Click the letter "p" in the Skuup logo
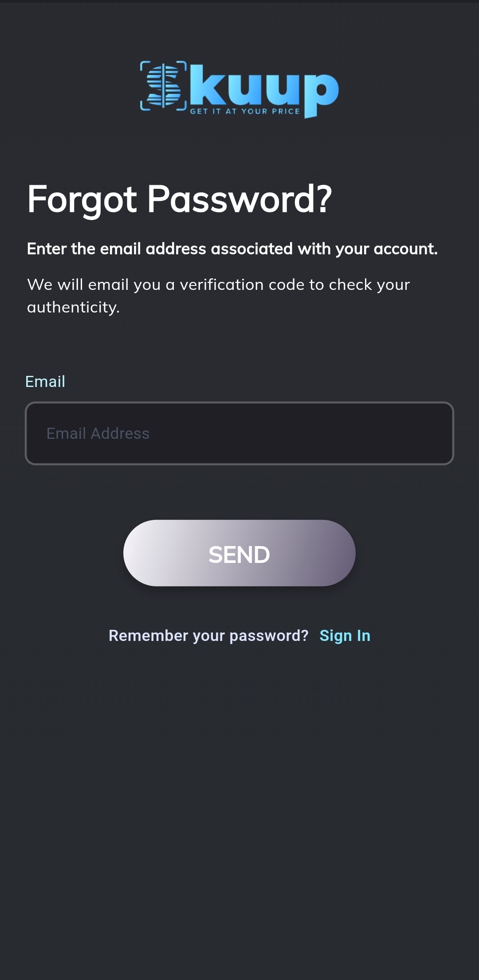Image resolution: width=479 pixels, height=980 pixels. pos(320,93)
